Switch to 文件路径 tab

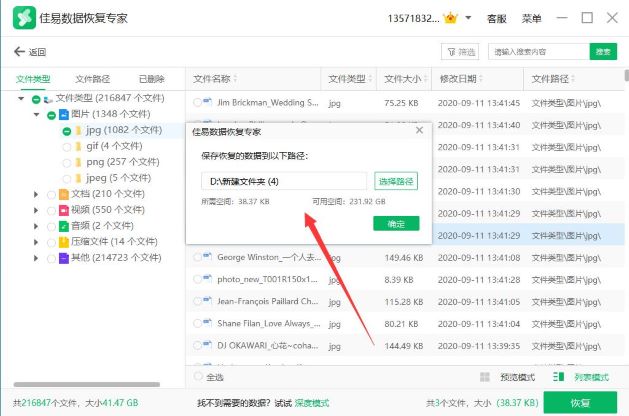tap(92, 79)
